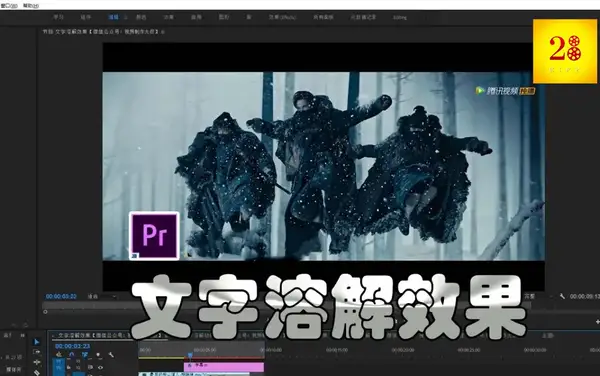Select the Track Select Forward tool
Viewport: 600px width, 376px height.
pyautogui.click(x=37, y=352)
